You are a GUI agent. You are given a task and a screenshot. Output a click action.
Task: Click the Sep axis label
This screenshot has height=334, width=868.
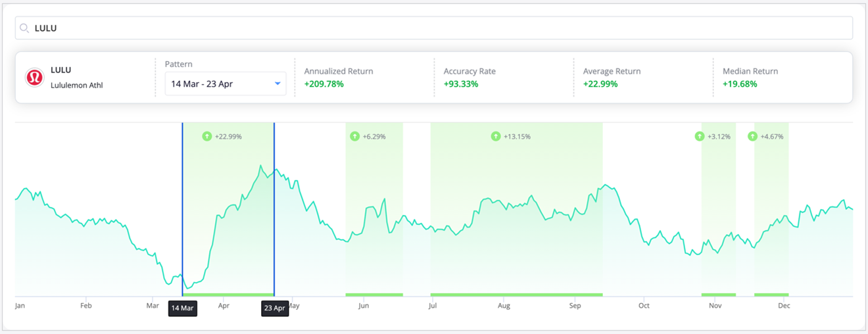(575, 306)
